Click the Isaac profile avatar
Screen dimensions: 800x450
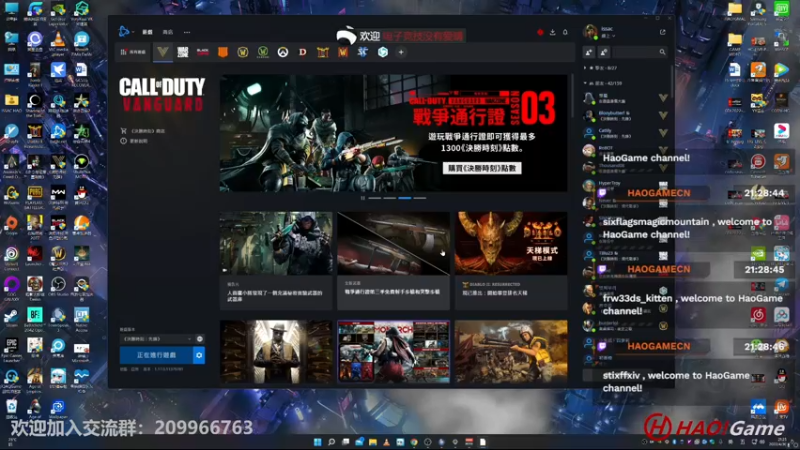point(590,32)
